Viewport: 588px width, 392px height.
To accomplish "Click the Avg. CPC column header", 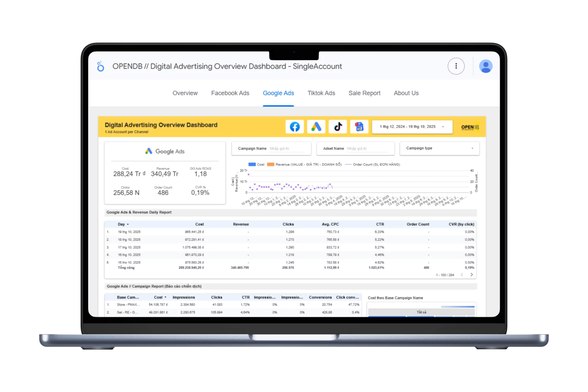I will click(330, 224).
